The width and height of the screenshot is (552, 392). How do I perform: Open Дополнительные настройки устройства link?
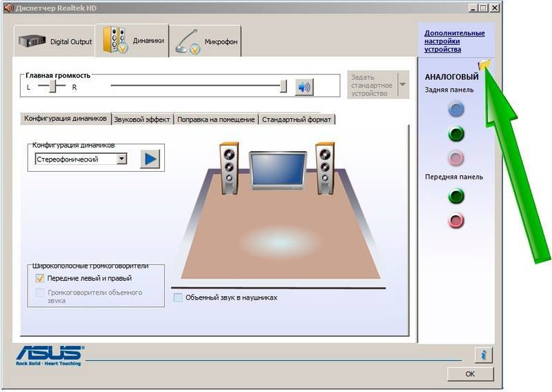[x=454, y=41]
